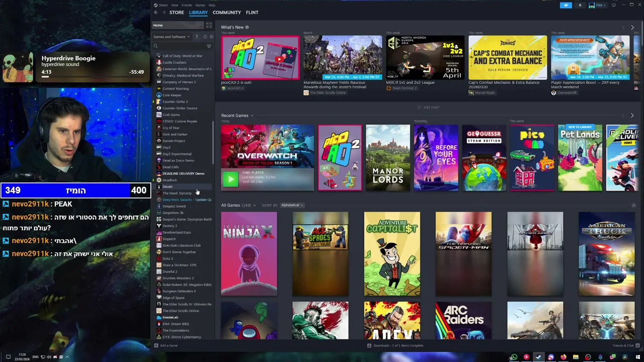This screenshot has width=644, height=362.
Task: Open the GeoGuessr Steam Edition cover
Action: point(484,158)
